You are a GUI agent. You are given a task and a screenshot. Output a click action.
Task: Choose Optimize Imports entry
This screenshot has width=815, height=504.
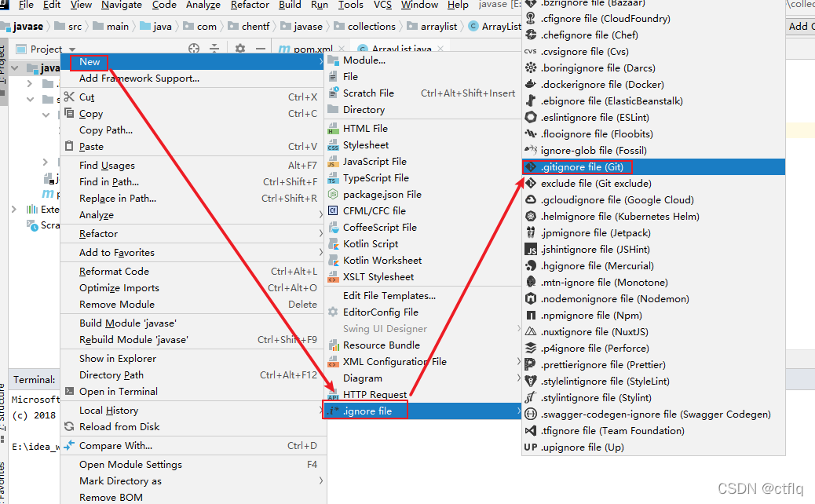click(192, 288)
